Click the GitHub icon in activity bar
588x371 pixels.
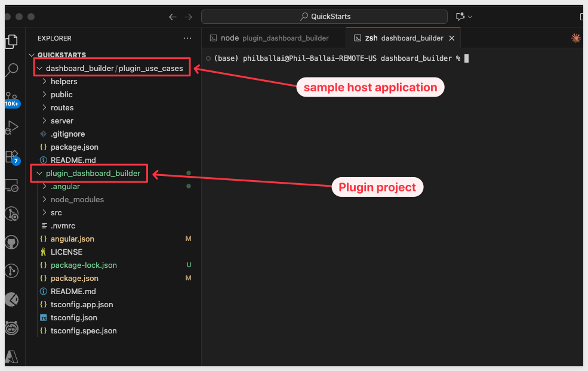pyautogui.click(x=11, y=242)
